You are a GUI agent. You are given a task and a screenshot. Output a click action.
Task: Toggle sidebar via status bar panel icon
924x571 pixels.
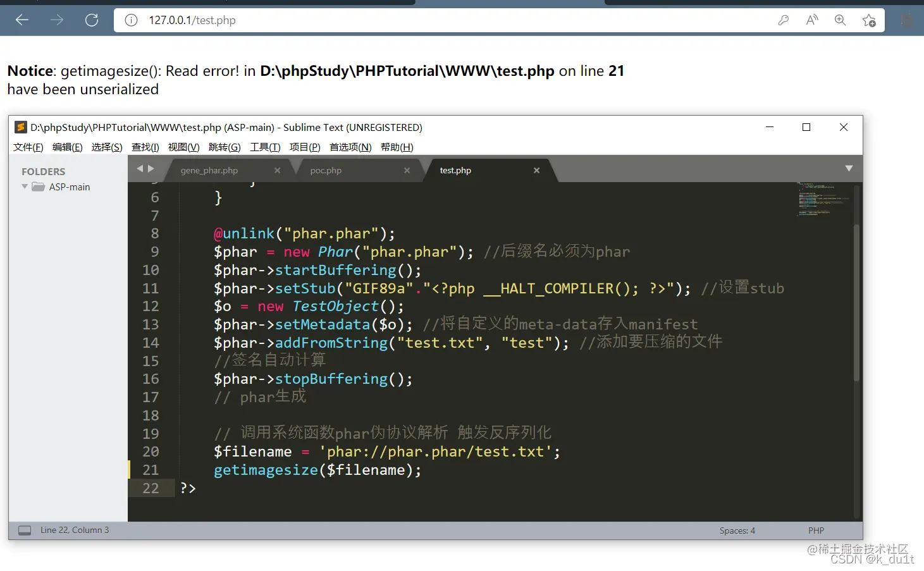25,531
